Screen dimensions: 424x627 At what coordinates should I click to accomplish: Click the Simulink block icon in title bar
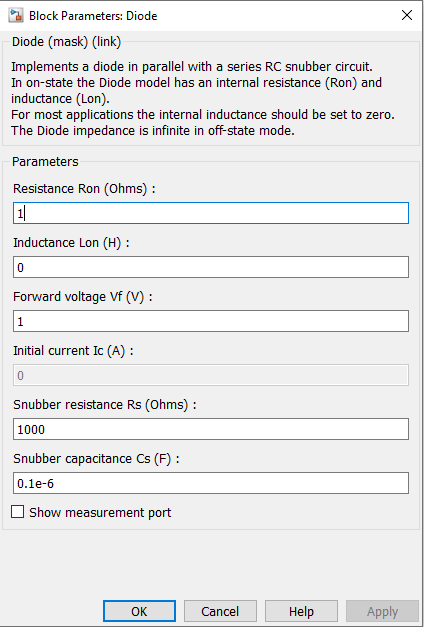pos(16,16)
